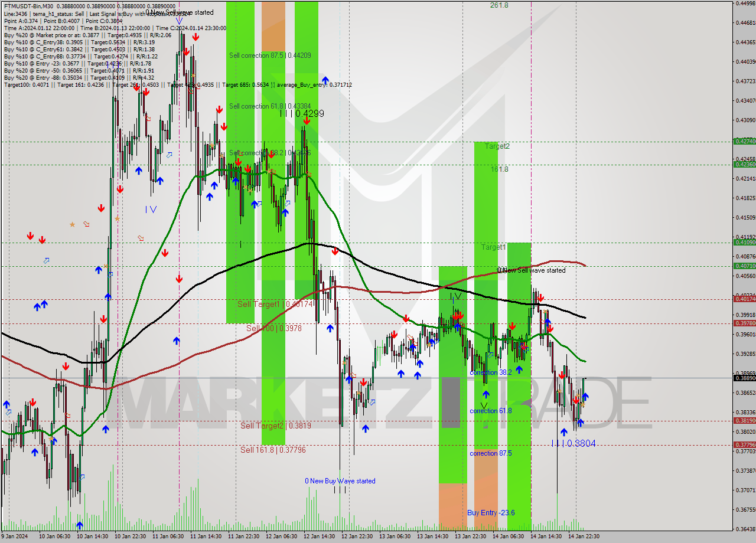This screenshot has height=543, width=756.
Task: Click the 'correction 87.5' blue label
Action: click(491, 453)
